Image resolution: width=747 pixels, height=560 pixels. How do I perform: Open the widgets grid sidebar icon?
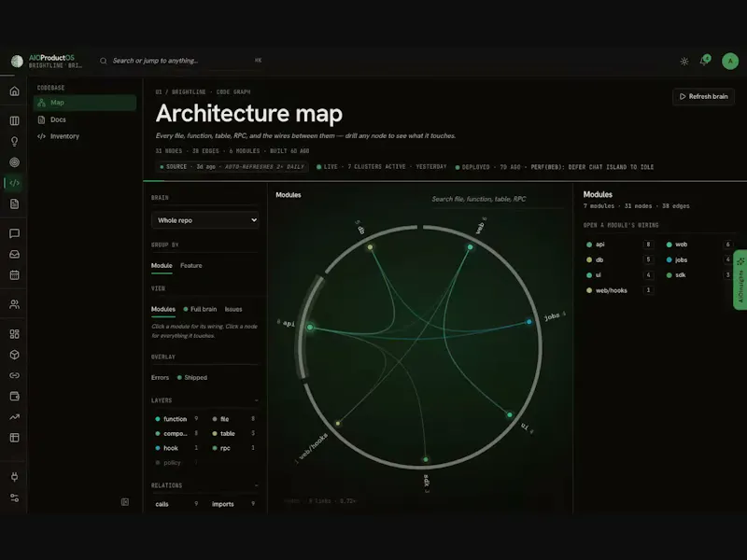(14, 334)
